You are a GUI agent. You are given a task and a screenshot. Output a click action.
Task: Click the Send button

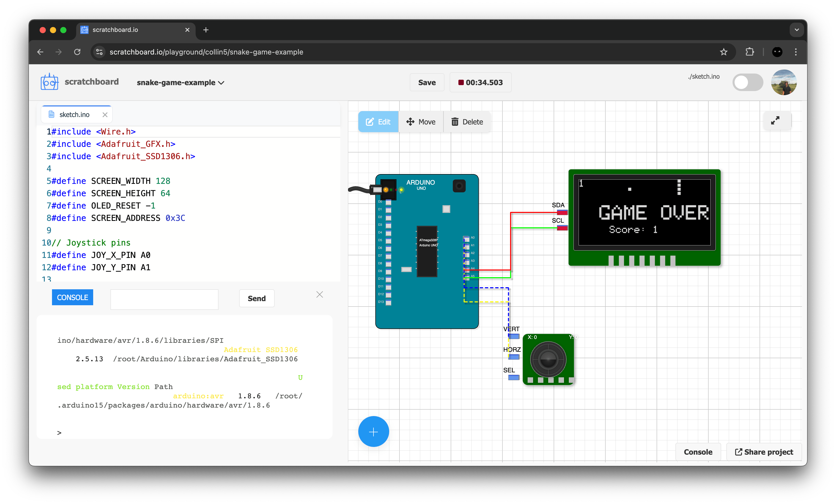pyautogui.click(x=257, y=298)
